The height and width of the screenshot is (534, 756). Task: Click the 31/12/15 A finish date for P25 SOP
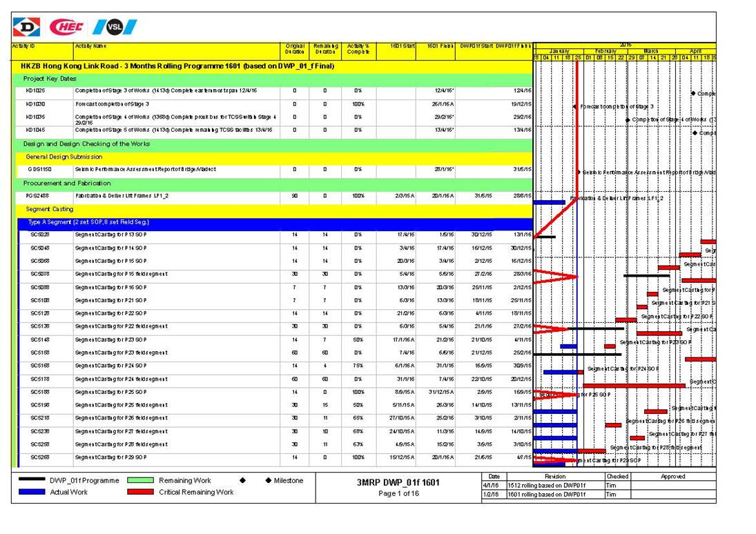coord(441,393)
